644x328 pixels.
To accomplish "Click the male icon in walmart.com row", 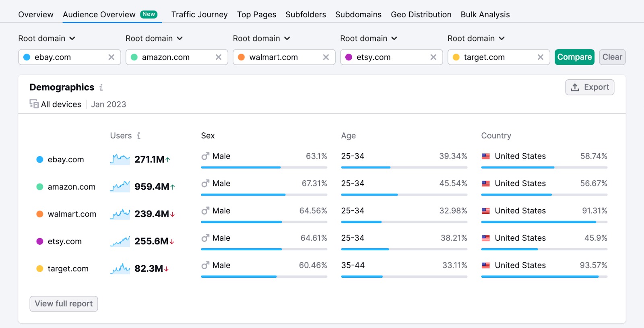I will point(205,211).
